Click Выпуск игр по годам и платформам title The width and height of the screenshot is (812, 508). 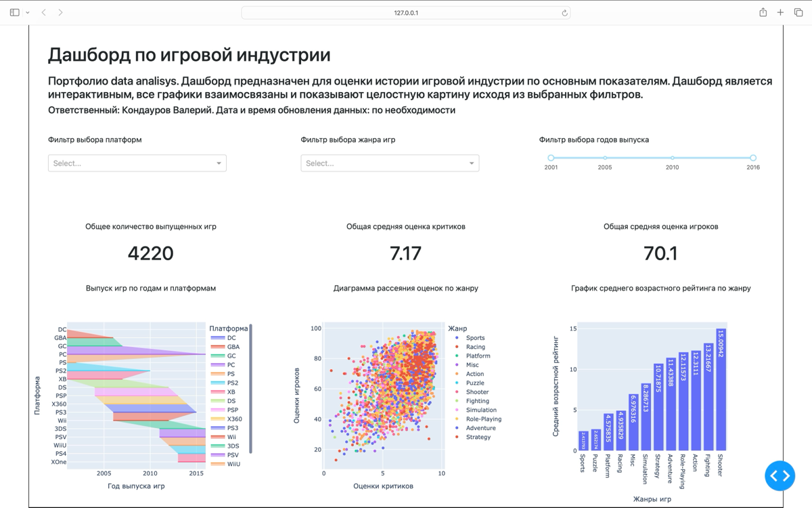point(151,288)
